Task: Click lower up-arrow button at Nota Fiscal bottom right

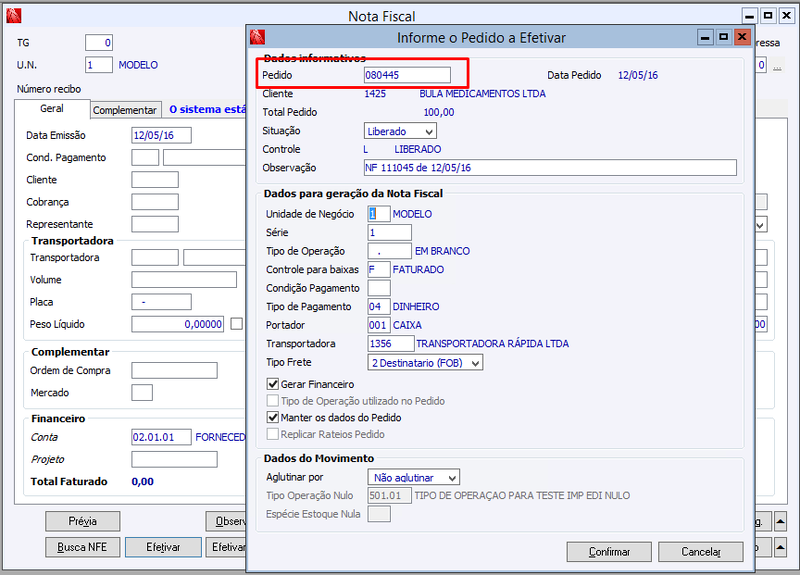Action: tap(780, 547)
